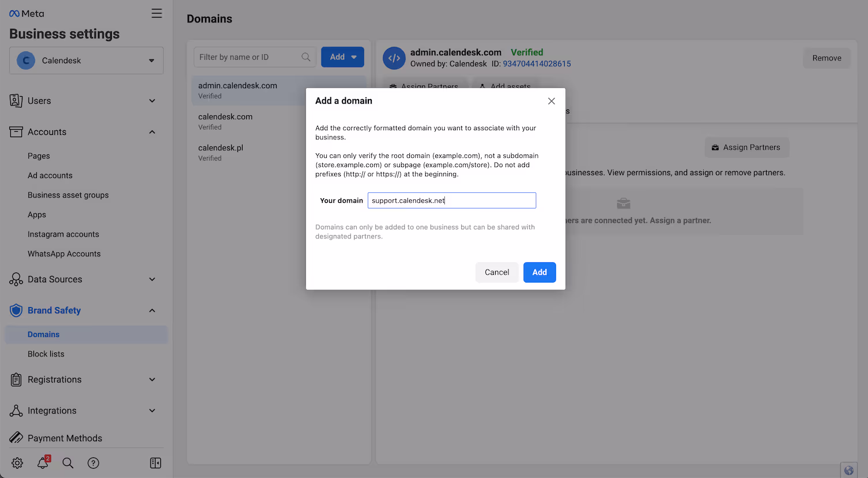This screenshot has height=478, width=868.
Task: Click the business ID link 934704414028615
Action: 536,63
